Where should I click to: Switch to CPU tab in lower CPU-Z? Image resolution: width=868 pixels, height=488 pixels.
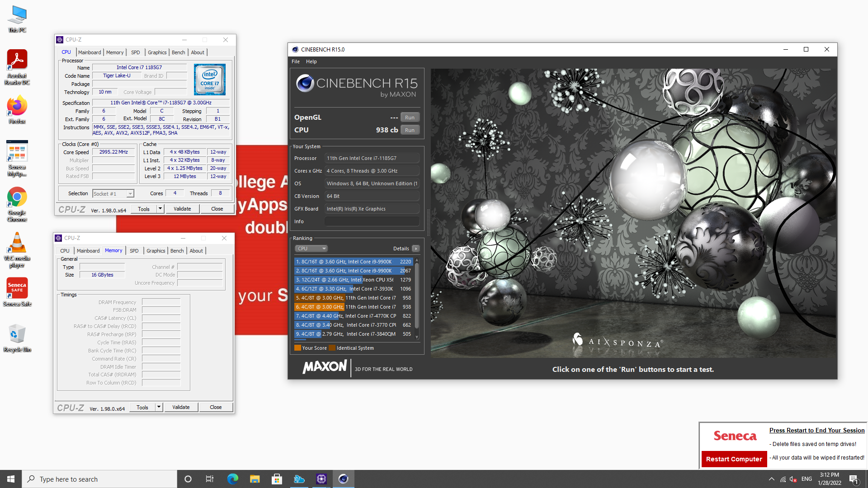coord(65,251)
